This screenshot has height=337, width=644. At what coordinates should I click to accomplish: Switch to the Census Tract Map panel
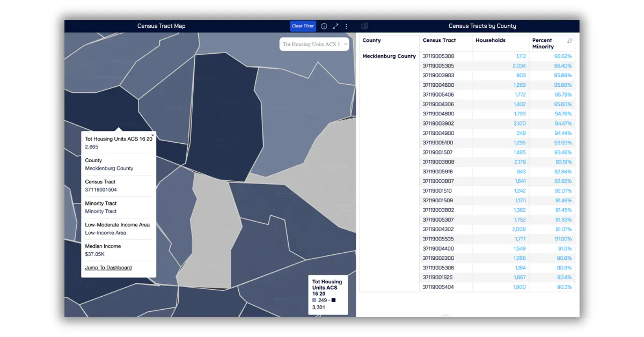[162, 25]
